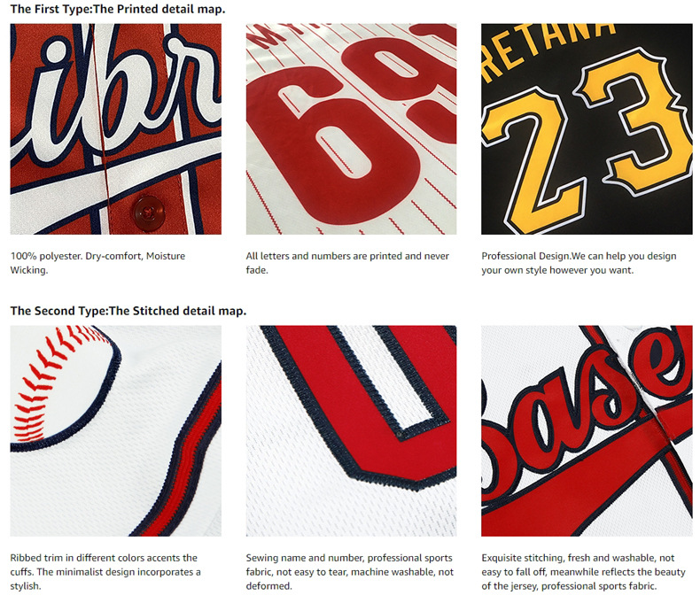This screenshot has width=700, height=603.
Task: Click the 'Professional Design' caption text
Action: coord(579,263)
